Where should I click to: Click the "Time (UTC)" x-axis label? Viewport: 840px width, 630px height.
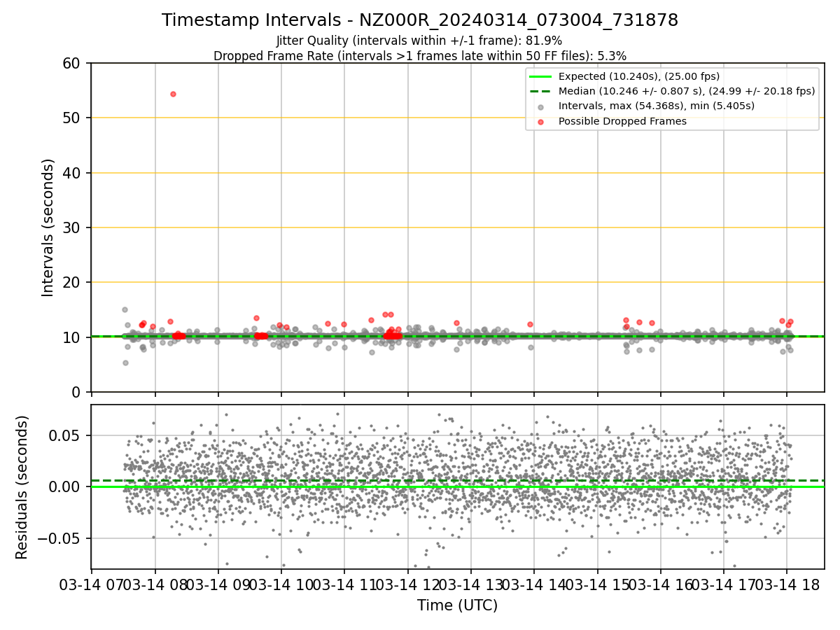point(457,605)
